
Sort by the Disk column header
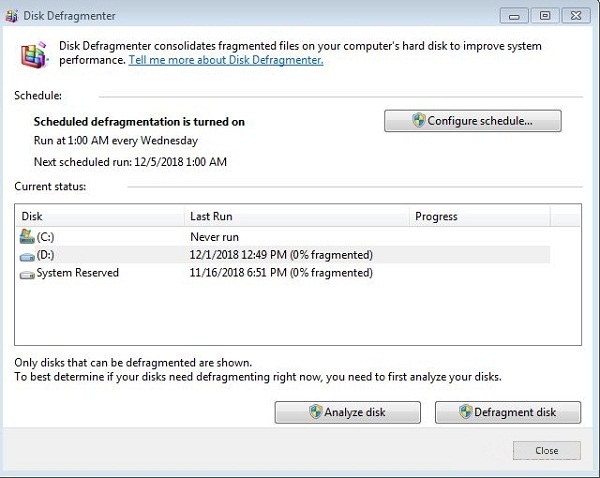click(x=100, y=216)
